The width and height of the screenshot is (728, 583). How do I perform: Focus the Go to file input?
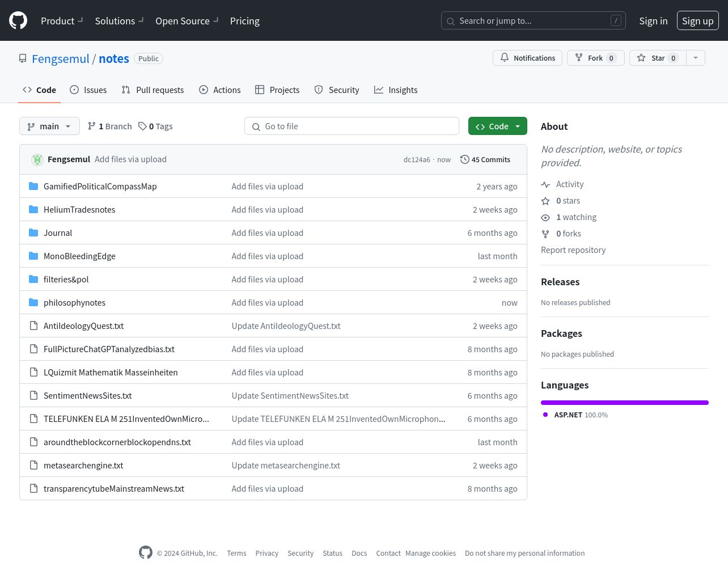(x=352, y=126)
